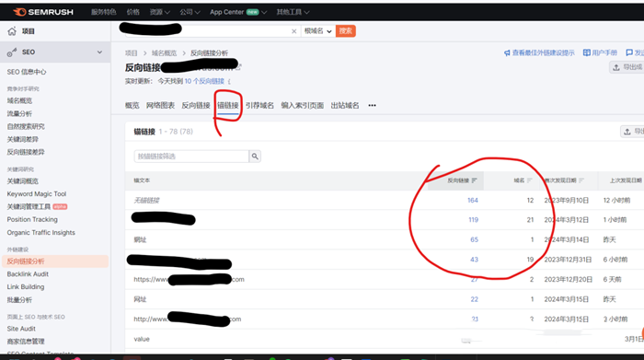
Task: Open the 根域名 dropdown
Action: [x=317, y=31]
